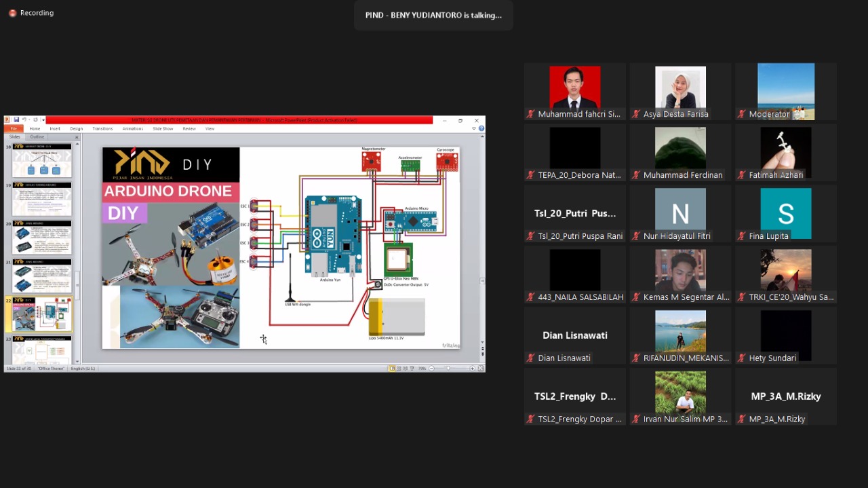Open the PowerPoint File tab
The width and height of the screenshot is (868, 488).
pos(14,128)
